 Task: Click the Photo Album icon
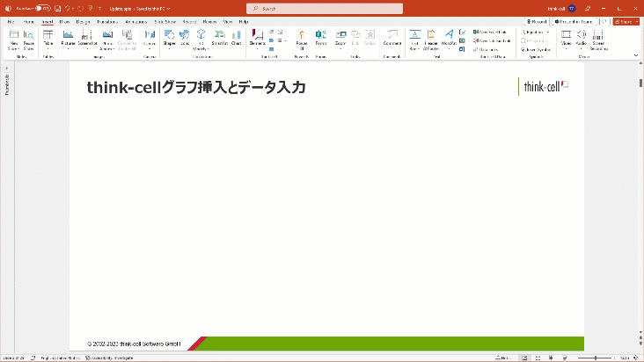pos(107,34)
